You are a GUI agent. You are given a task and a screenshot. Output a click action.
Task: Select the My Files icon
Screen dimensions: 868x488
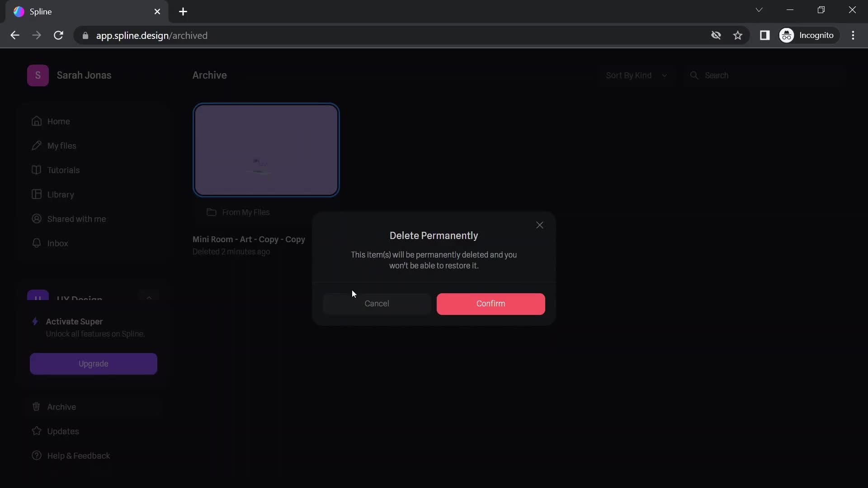point(37,145)
